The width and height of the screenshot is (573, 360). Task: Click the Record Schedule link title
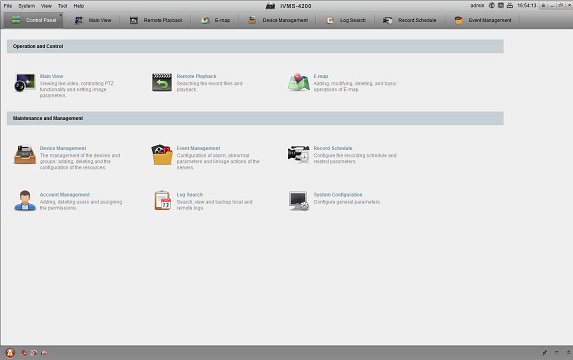[x=333, y=148]
